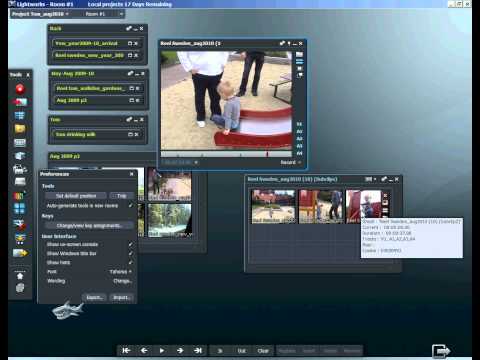Click Change/view key assignments button
This screenshot has width=480, height=360.
89,226
